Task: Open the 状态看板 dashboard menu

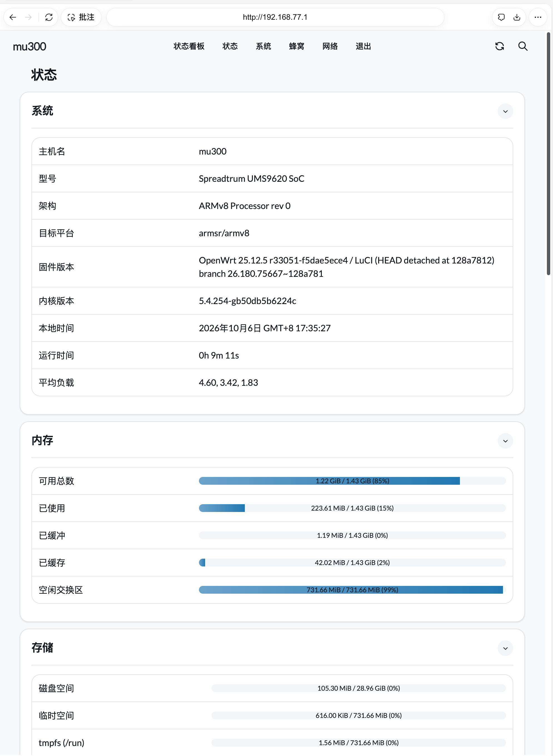Action: click(189, 46)
